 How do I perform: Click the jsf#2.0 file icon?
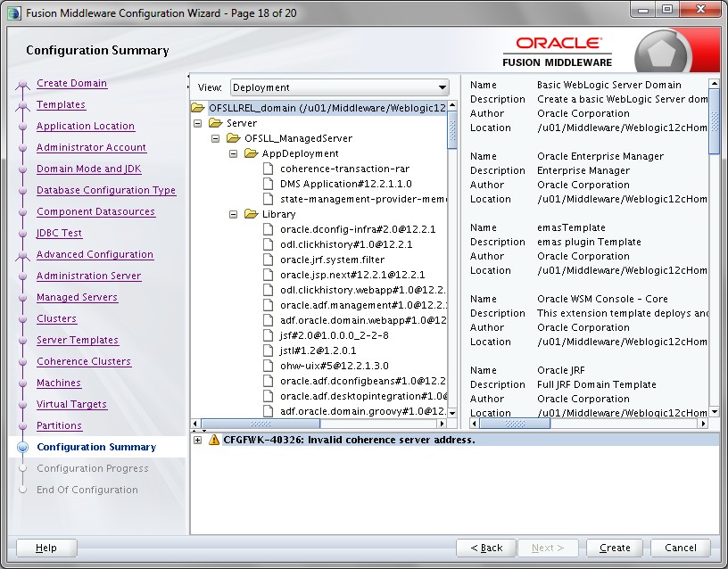[x=268, y=335]
